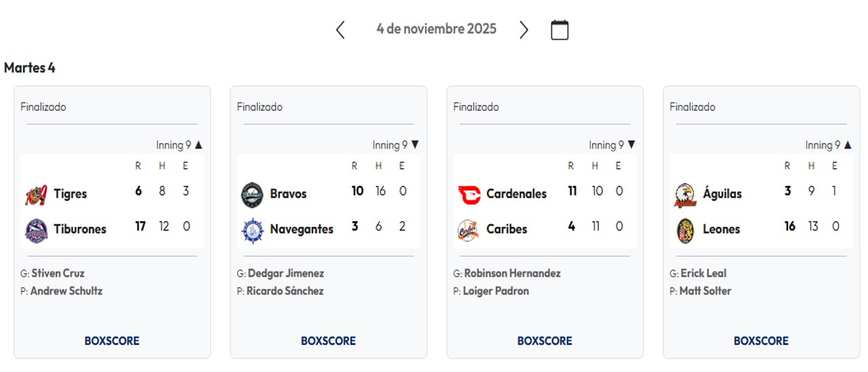Open BOXSCORE for Cardenales vs Caribes

545,341
